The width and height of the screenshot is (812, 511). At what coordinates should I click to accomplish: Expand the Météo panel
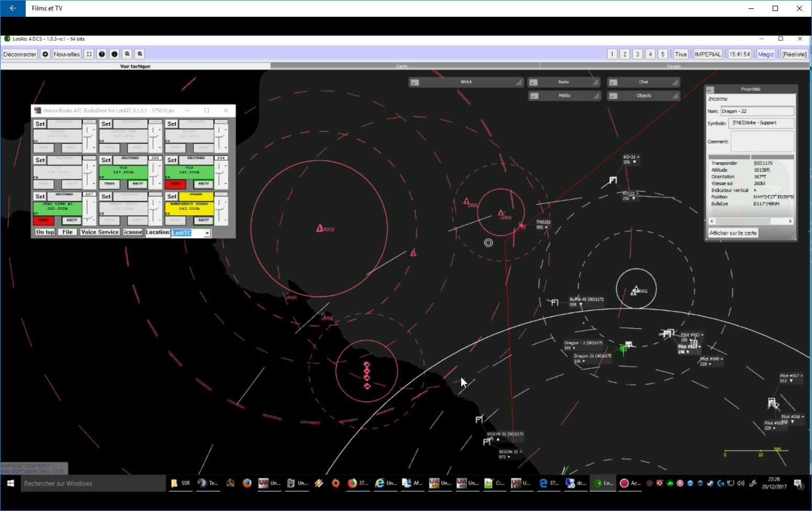coord(533,96)
